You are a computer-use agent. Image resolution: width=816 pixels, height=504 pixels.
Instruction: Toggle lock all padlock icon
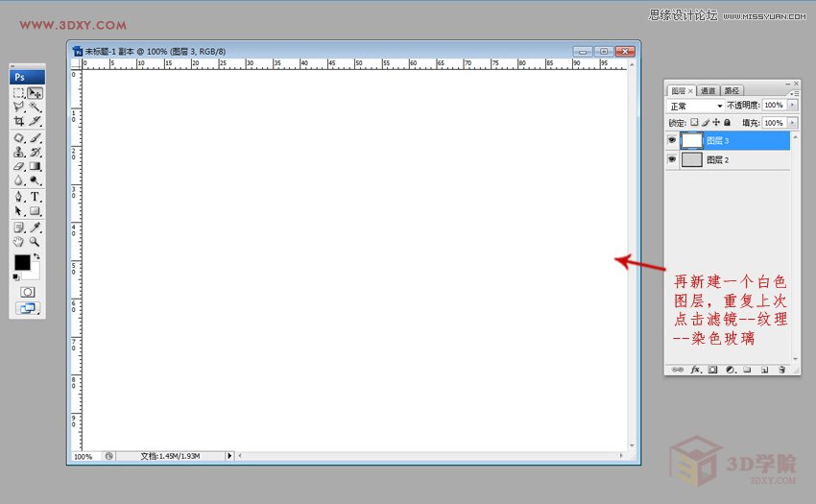click(727, 122)
